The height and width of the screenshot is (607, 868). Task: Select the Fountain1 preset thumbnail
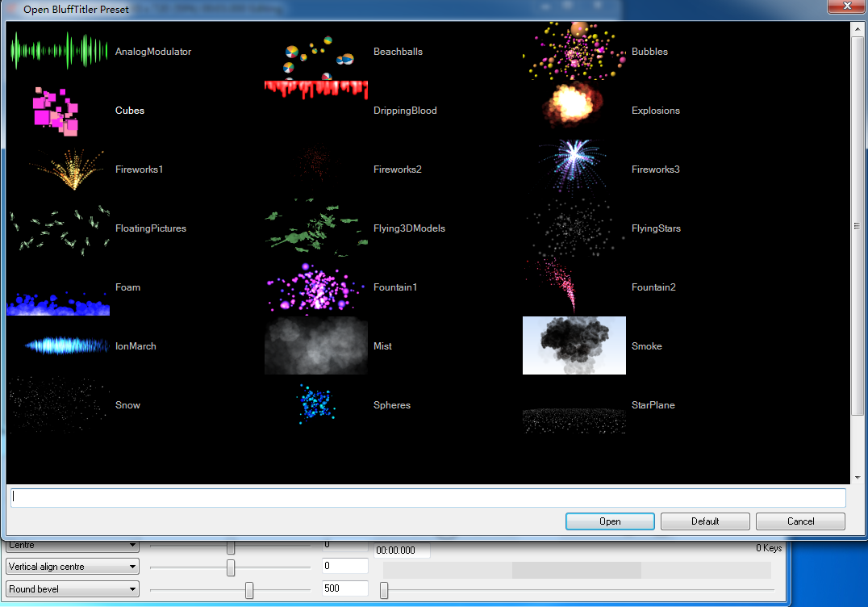[316, 287]
